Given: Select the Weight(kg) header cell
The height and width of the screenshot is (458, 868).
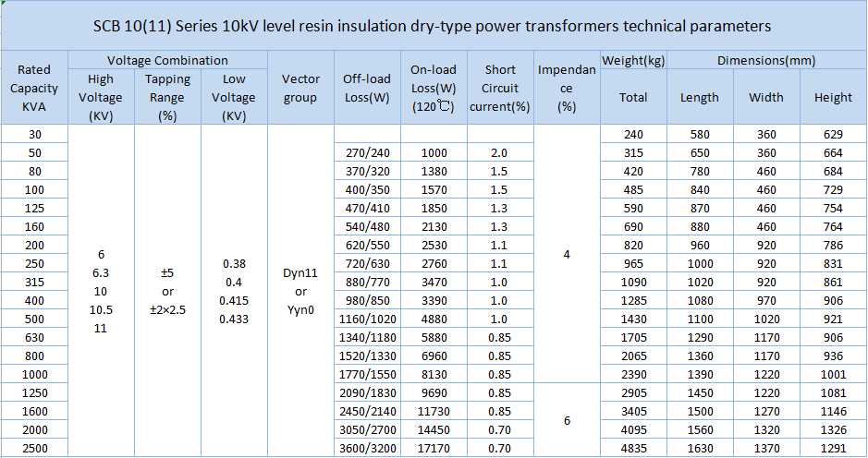Looking at the screenshot, I should tap(633, 61).
